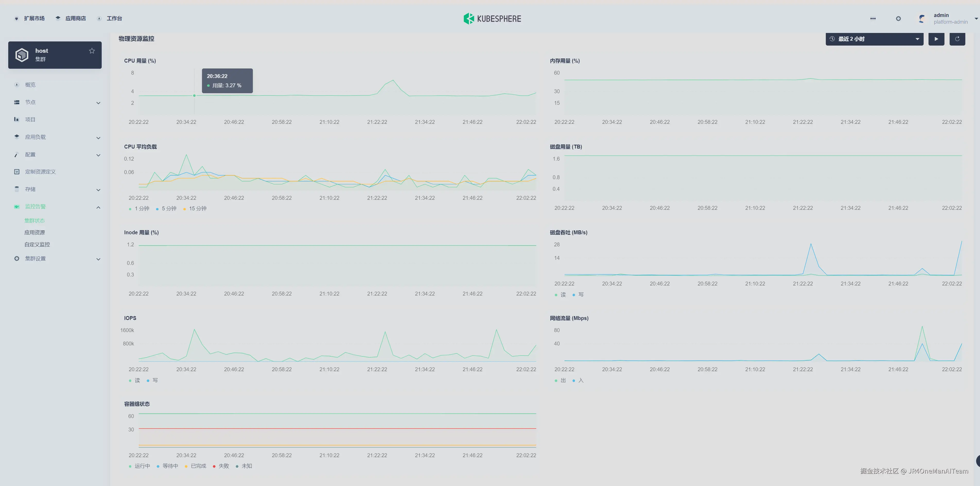Open the settings gear icon in header

(x=898, y=19)
